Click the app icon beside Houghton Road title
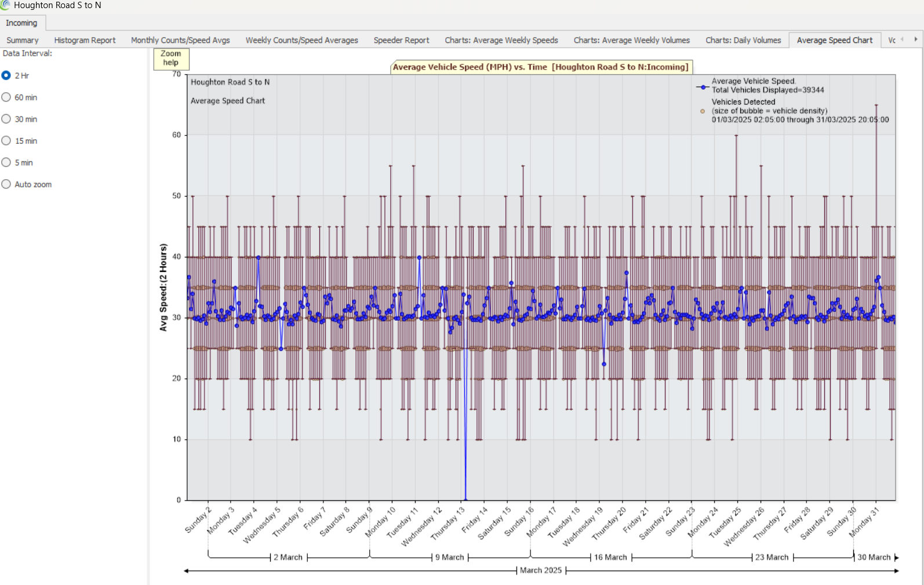 pyautogui.click(x=5, y=5)
